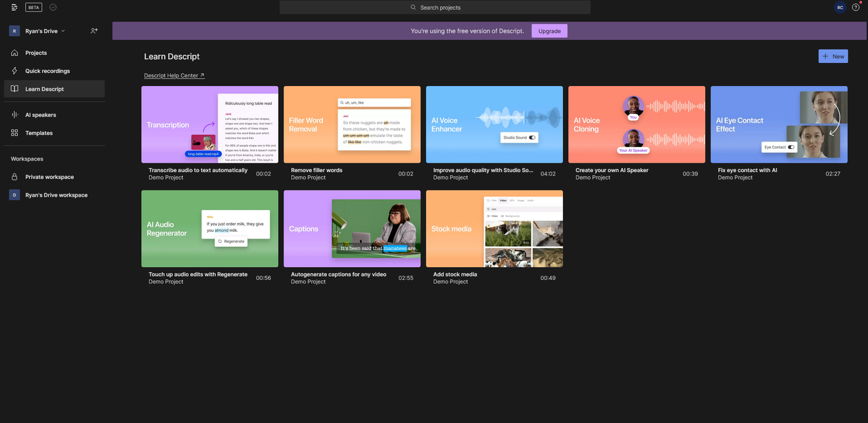
Task: Open the RC account avatar
Action: (x=840, y=7)
